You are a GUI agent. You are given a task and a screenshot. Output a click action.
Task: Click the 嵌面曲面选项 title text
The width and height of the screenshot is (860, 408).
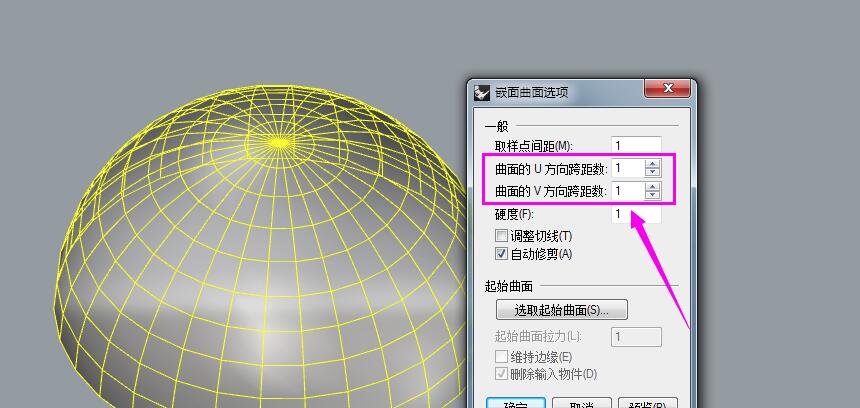point(530,93)
